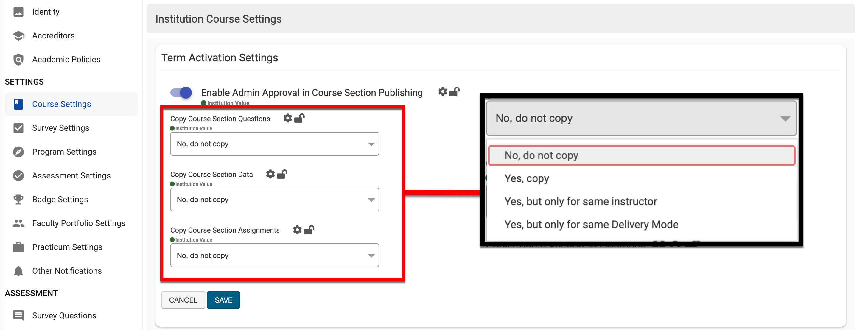
Task: Choose 'Yes, copy' from the dropdown list
Action: point(526,178)
